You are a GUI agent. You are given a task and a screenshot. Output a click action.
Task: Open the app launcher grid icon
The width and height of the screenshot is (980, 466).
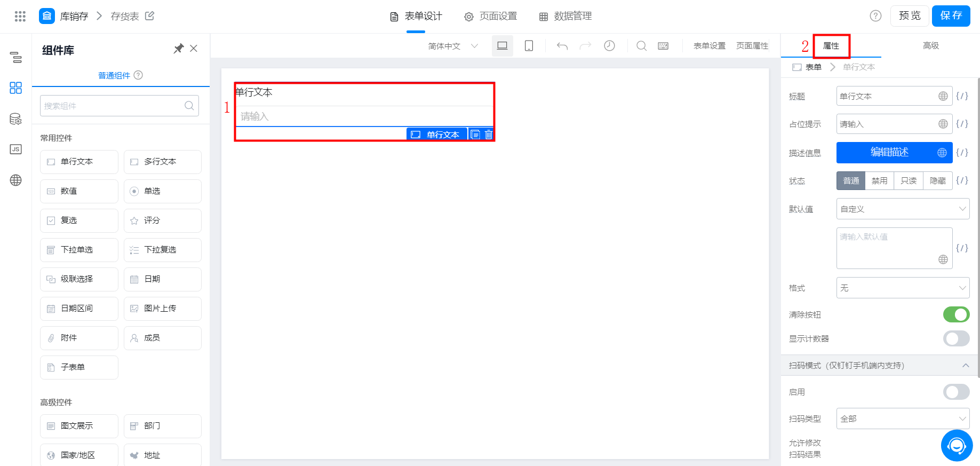pyautogui.click(x=20, y=16)
